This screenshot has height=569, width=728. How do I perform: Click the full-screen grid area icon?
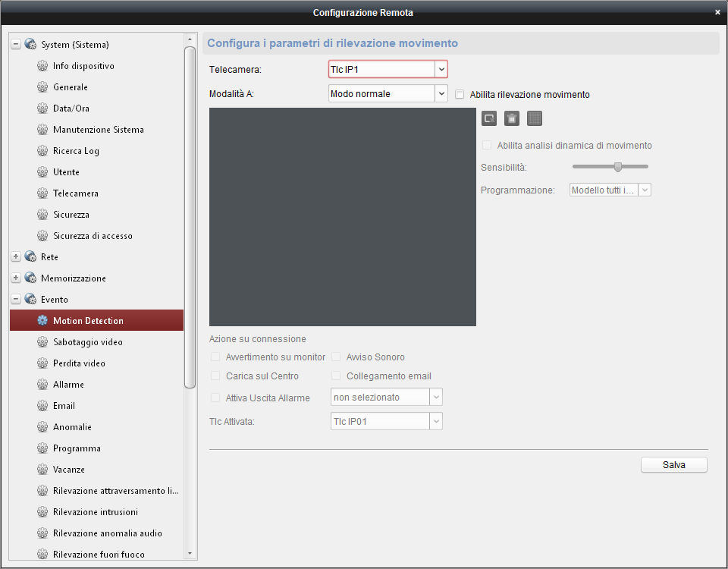tap(535, 118)
